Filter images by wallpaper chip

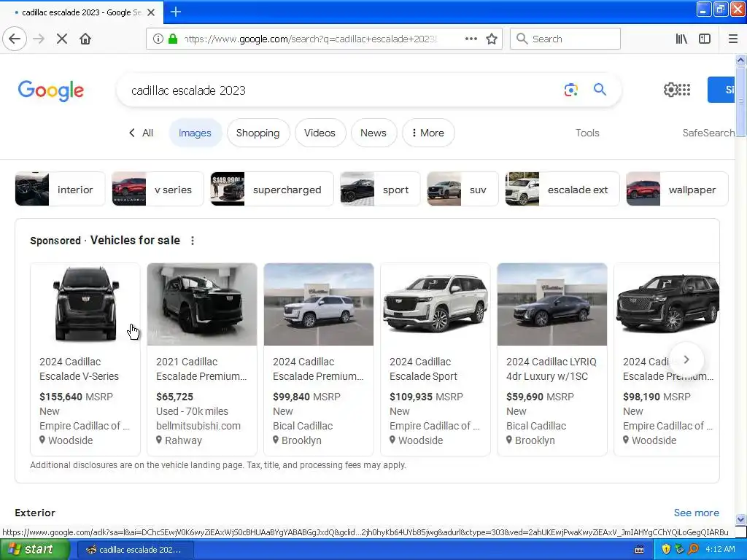pyautogui.click(x=677, y=189)
